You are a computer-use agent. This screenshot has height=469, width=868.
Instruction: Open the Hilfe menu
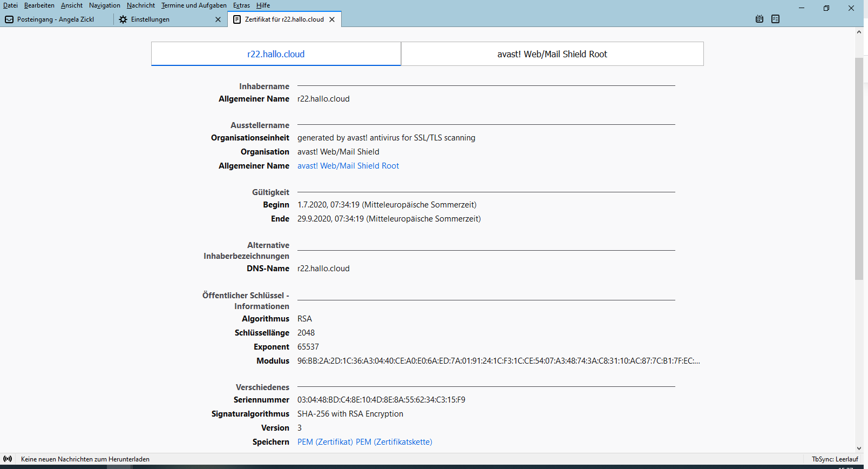pos(263,5)
